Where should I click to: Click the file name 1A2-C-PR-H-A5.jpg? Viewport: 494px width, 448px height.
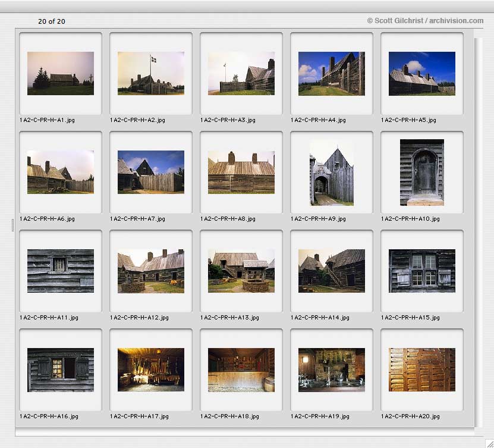pos(408,120)
